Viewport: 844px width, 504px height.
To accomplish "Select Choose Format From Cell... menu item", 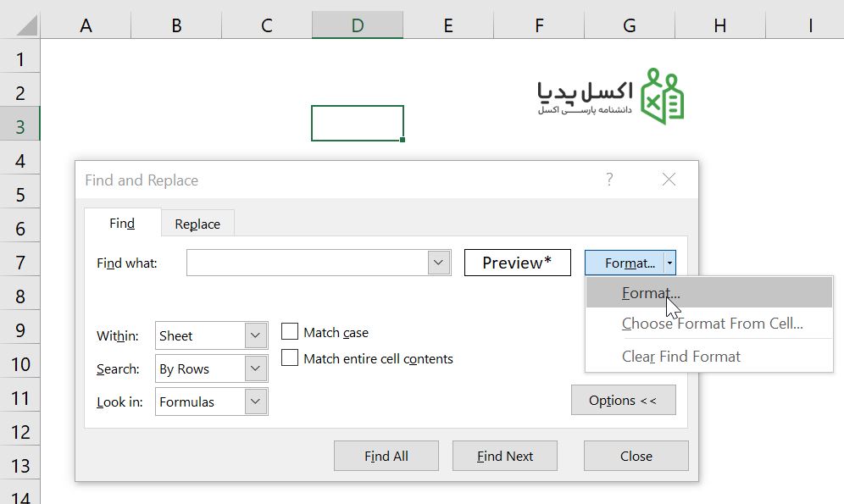I will [709, 324].
